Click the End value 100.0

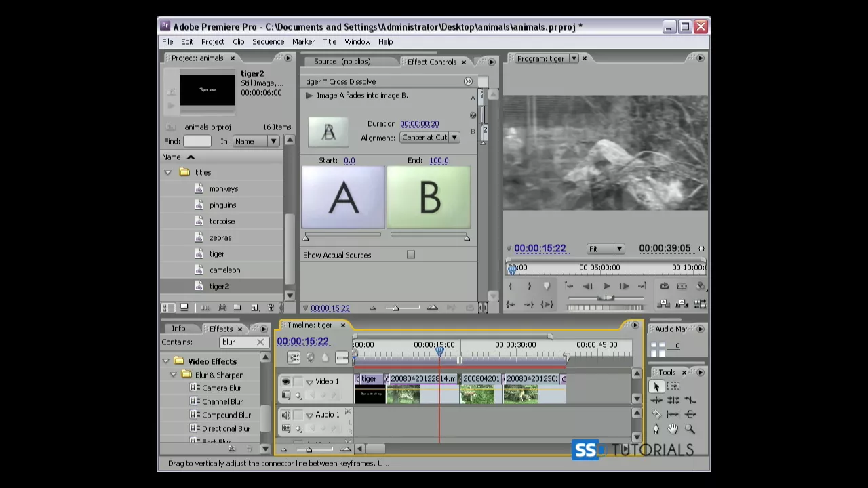(439, 161)
